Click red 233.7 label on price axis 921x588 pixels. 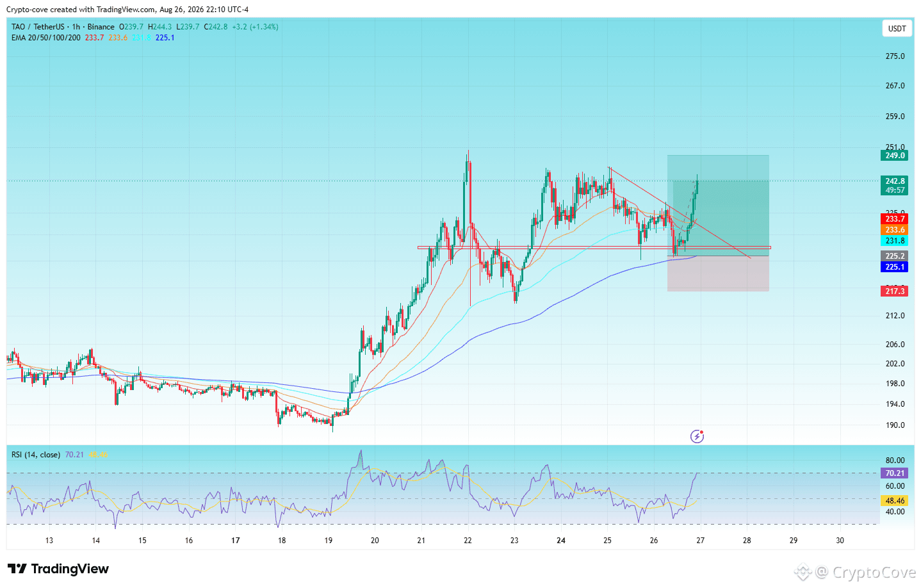tap(895, 219)
